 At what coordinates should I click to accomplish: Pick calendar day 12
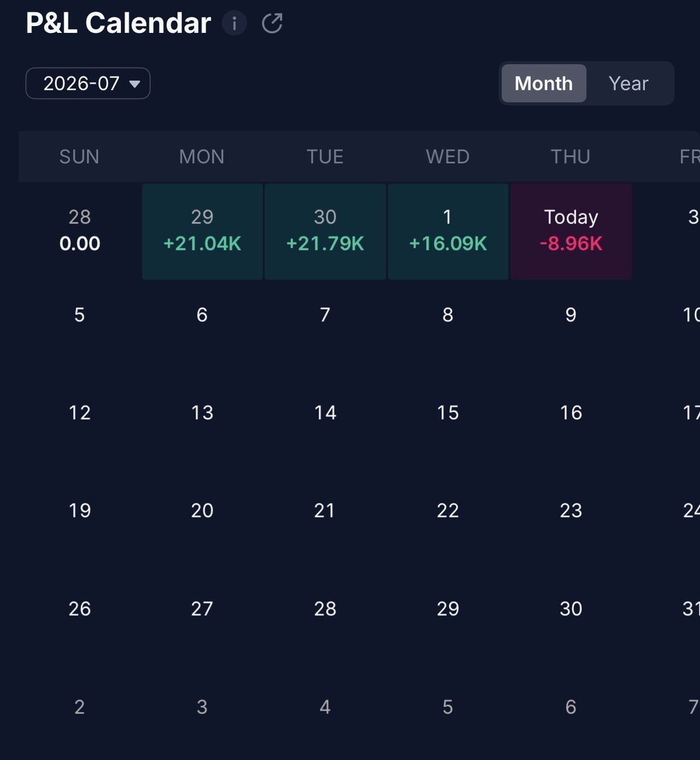[x=79, y=413]
